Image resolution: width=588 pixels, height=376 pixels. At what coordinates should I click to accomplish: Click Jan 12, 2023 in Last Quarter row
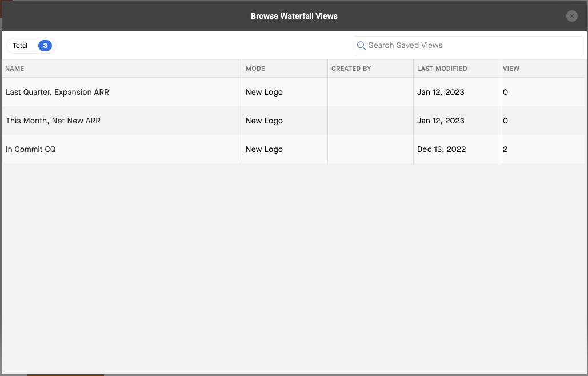point(441,92)
